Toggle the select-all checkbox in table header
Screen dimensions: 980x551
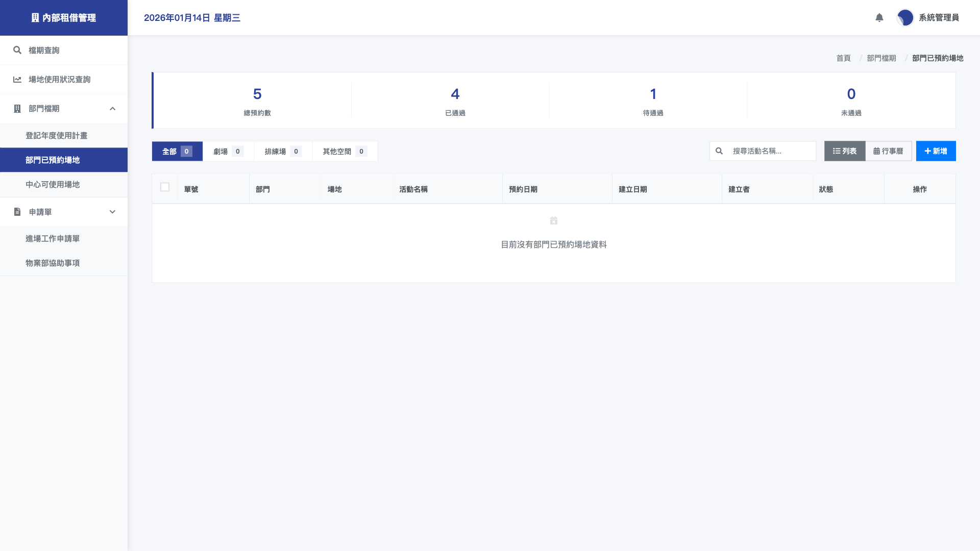click(x=165, y=187)
